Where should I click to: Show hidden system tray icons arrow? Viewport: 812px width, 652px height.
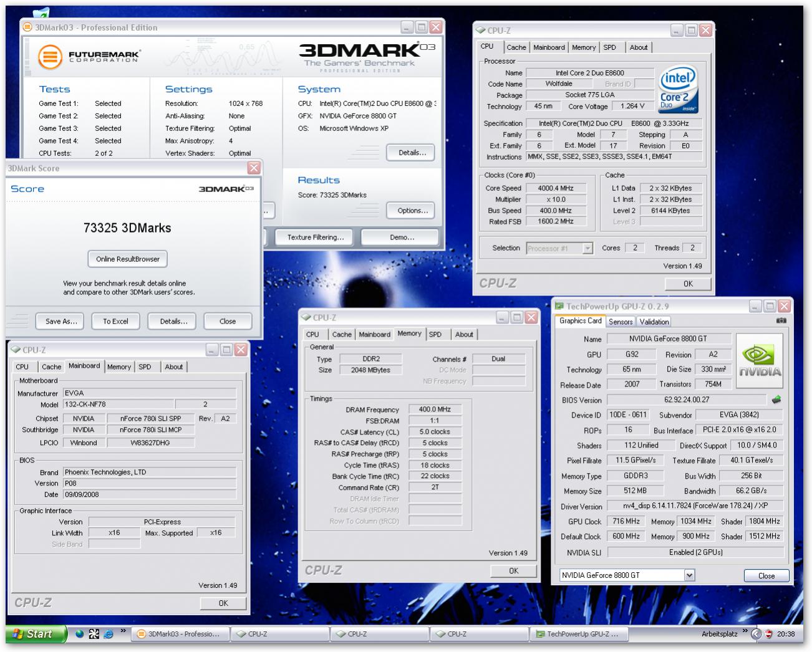756,634
